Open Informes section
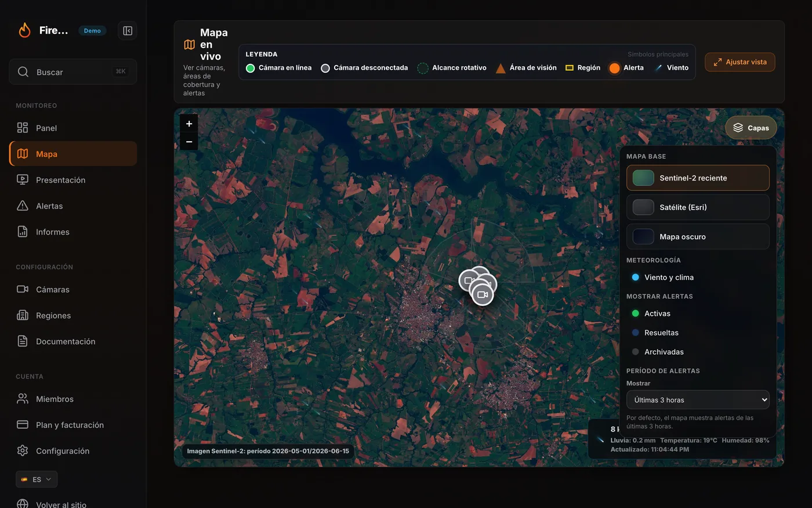This screenshot has width=812, height=508. coord(73,232)
